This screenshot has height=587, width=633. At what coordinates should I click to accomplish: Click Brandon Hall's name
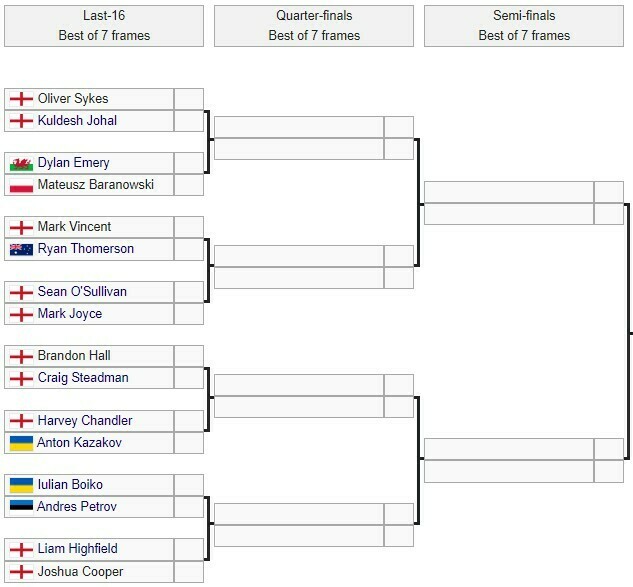(74, 356)
